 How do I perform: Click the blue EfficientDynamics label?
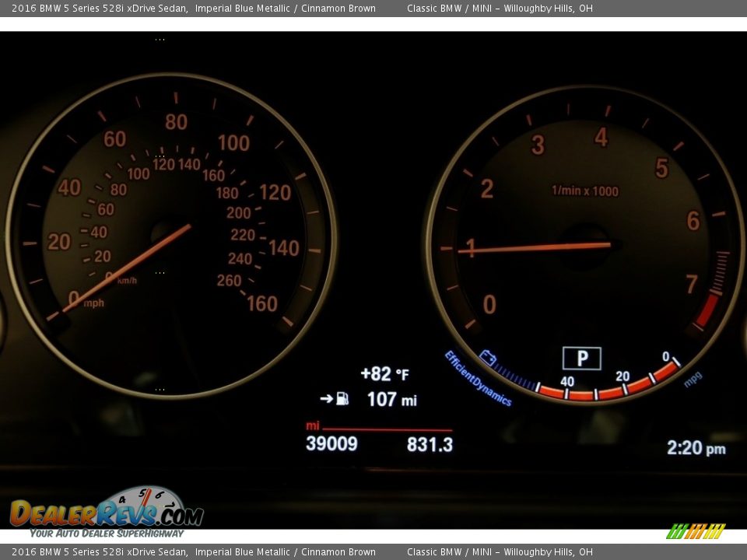477,379
